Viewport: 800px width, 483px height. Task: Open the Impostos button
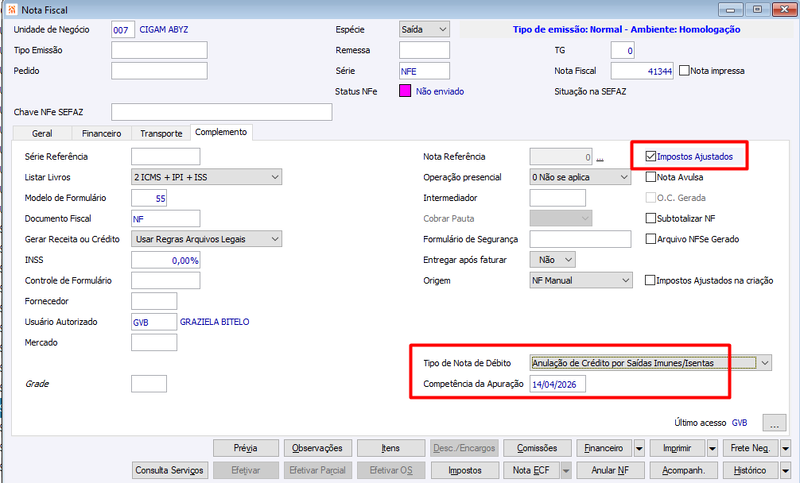click(465, 470)
